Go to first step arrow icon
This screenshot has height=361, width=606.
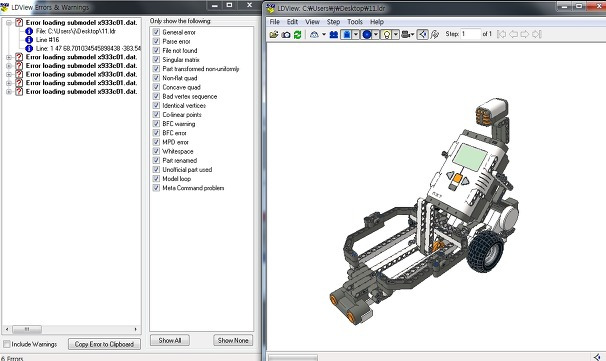click(x=502, y=34)
